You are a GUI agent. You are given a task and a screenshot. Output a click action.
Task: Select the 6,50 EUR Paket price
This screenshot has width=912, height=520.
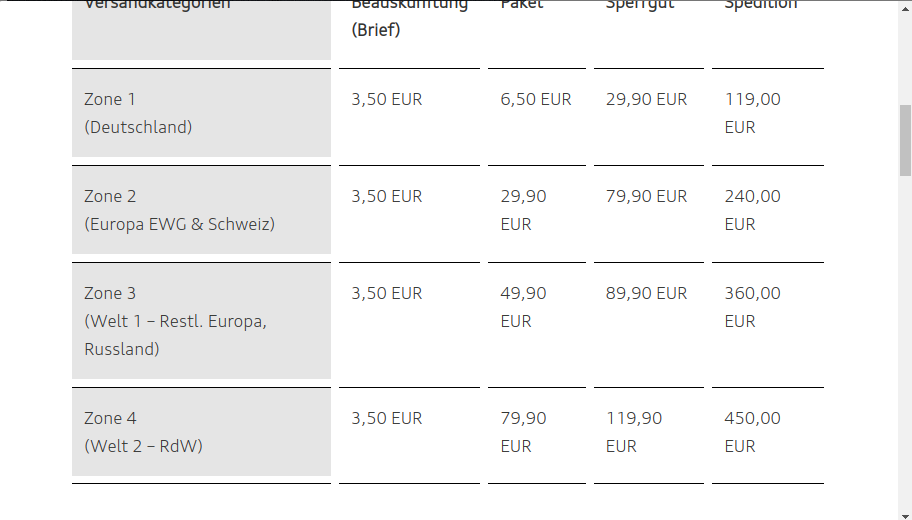536,99
